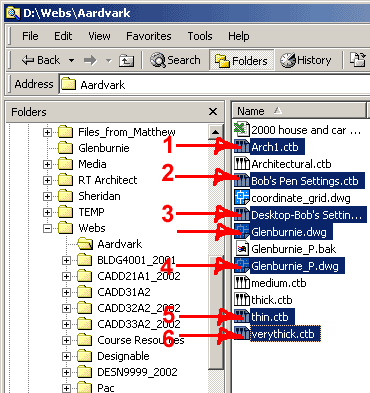Viewport: 370px width, 393px height.
Task: Select the Webs folder label
Action: click(92, 228)
